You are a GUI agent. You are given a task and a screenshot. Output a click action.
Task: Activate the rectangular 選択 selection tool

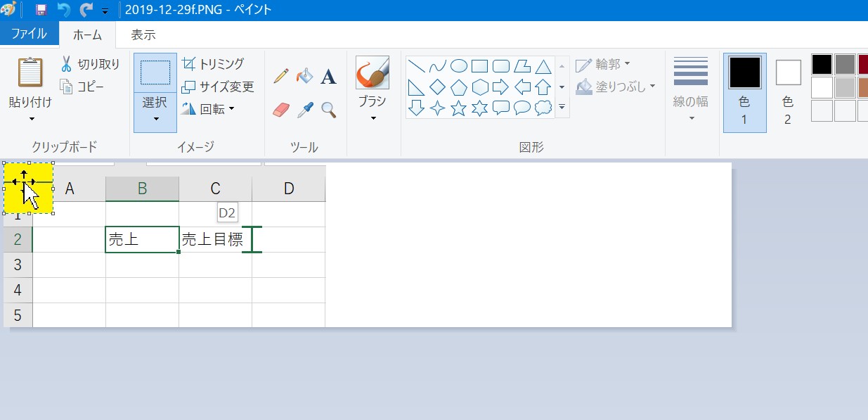click(155, 72)
